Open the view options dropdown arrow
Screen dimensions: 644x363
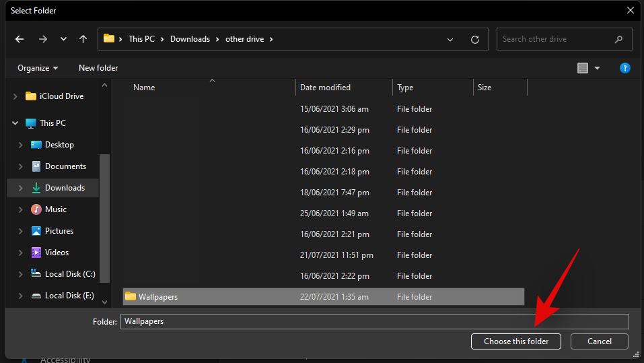pyautogui.click(x=597, y=68)
